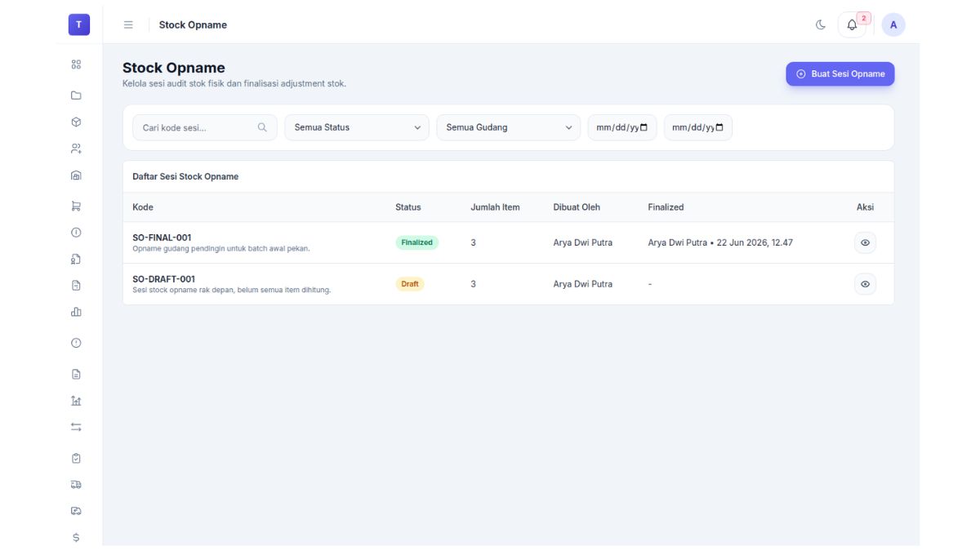View details of SO-DRAFT-001 via eye icon
The height and width of the screenshot is (551, 980).
coord(865,284)
